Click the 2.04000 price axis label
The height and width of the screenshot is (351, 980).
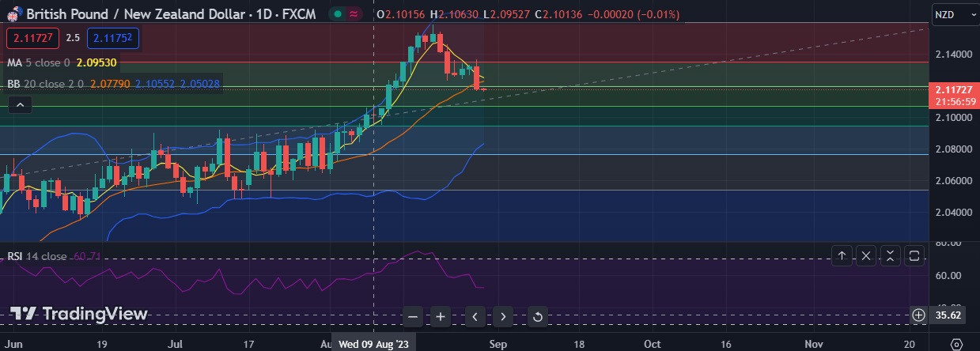pyautogui.click(x=954, y=213)
